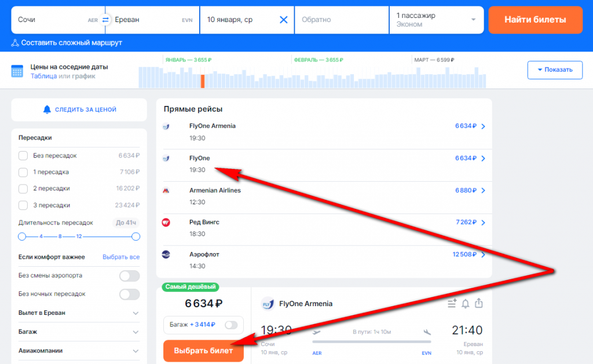Open passengers and class dropdown
Image resolution: width=593 pixels, height=364 pixels.
coord(437,20)
